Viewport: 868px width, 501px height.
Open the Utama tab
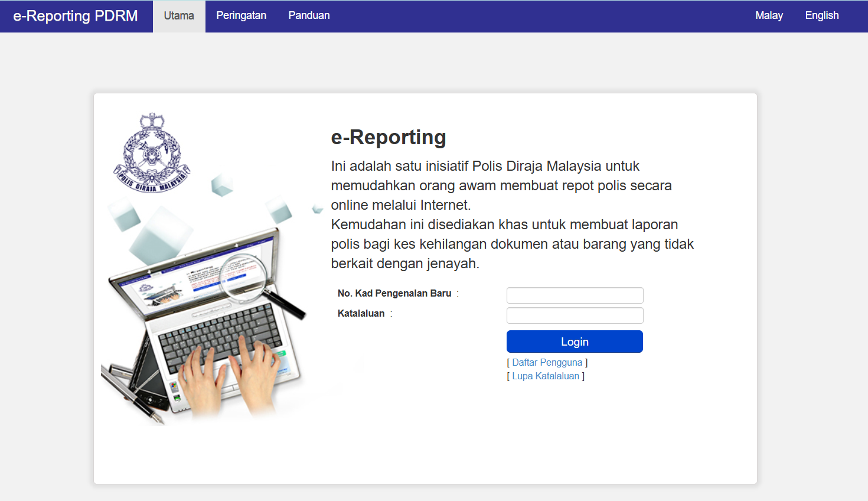click(179, 16)
